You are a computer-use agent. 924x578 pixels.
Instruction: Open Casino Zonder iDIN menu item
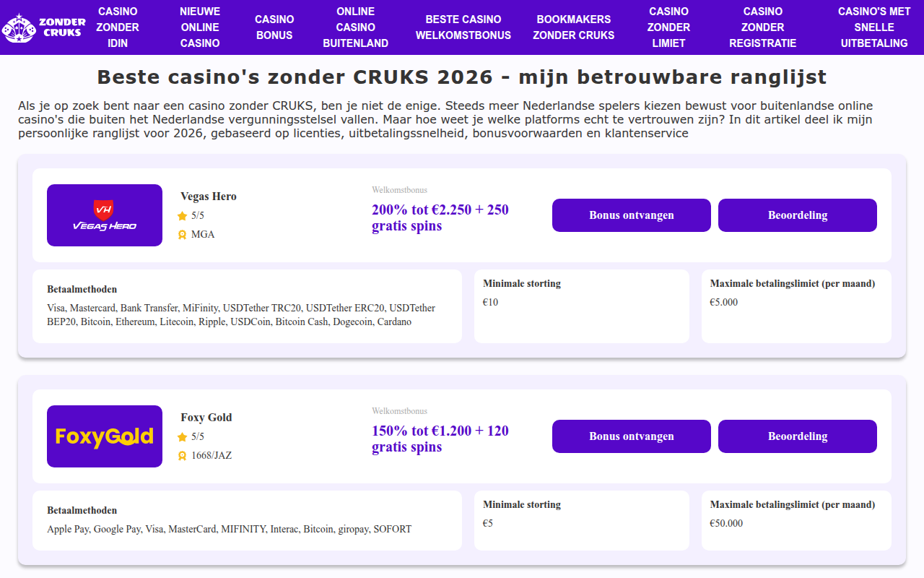[x=118, y=27]
